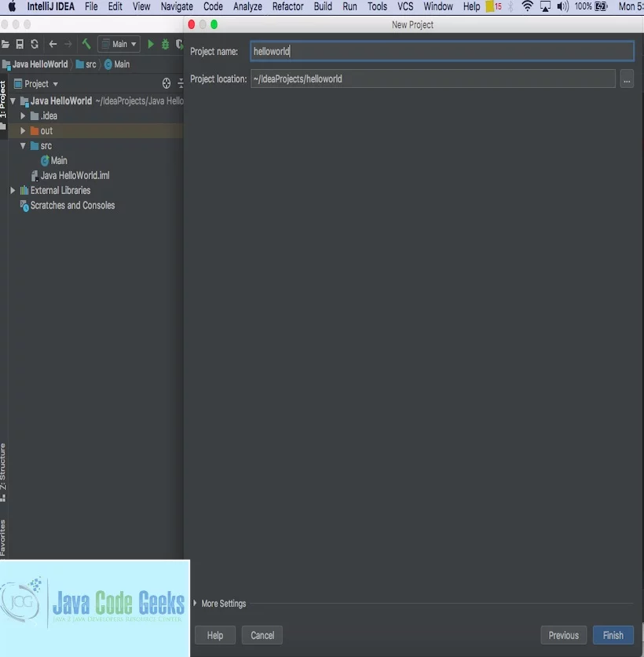Open the Apple menu
The height and width of the screenshot is (657, 644).
coord(12,6)
